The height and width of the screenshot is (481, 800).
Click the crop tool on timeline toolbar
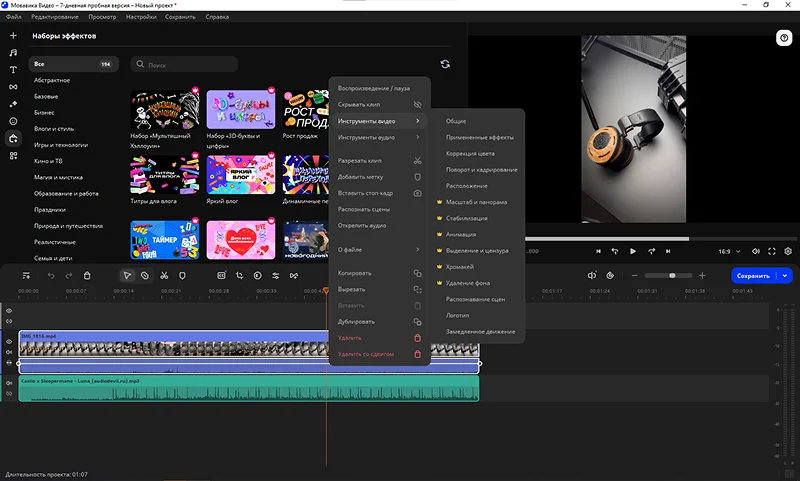(x=239, y=275)
